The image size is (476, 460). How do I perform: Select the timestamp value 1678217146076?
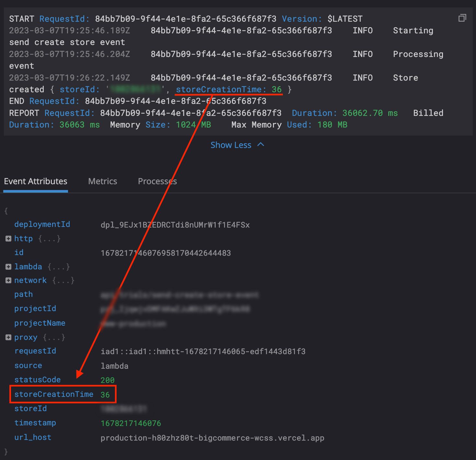point(131,423)
